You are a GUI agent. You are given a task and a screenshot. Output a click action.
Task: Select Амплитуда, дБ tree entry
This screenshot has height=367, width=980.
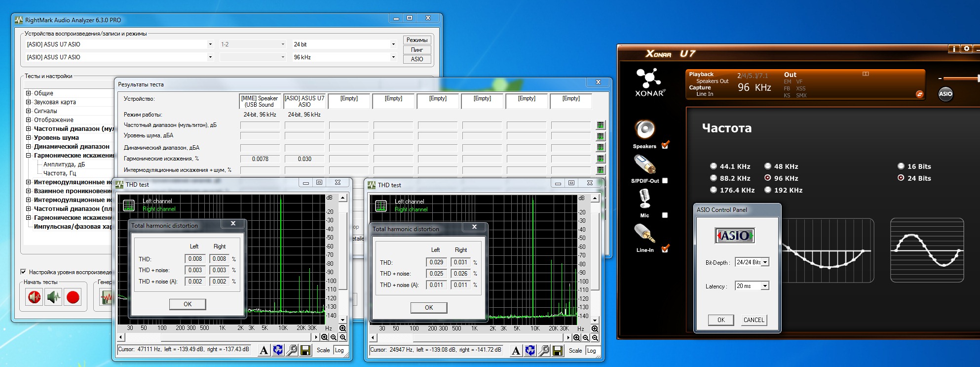64,164
